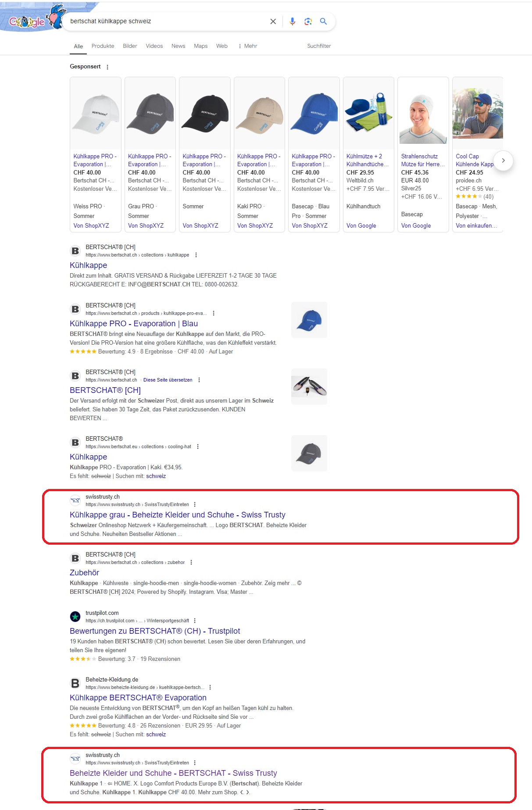Select the Alle tab
Viewport: 532px width, 810px height.
(79, 46)
